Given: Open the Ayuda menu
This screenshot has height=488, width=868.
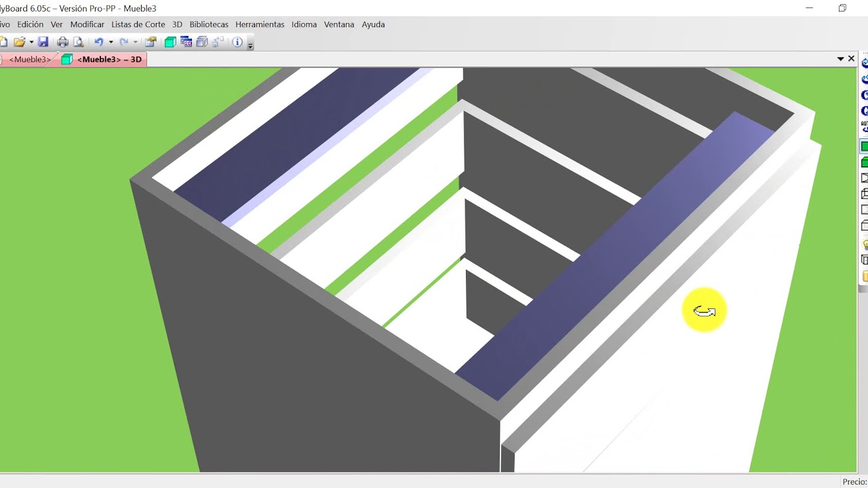Looking at the screenshot, I should click(x=374, y=24).
